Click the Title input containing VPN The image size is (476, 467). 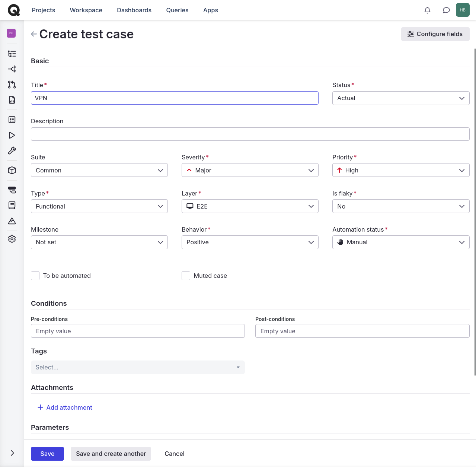tap(175, 98)
